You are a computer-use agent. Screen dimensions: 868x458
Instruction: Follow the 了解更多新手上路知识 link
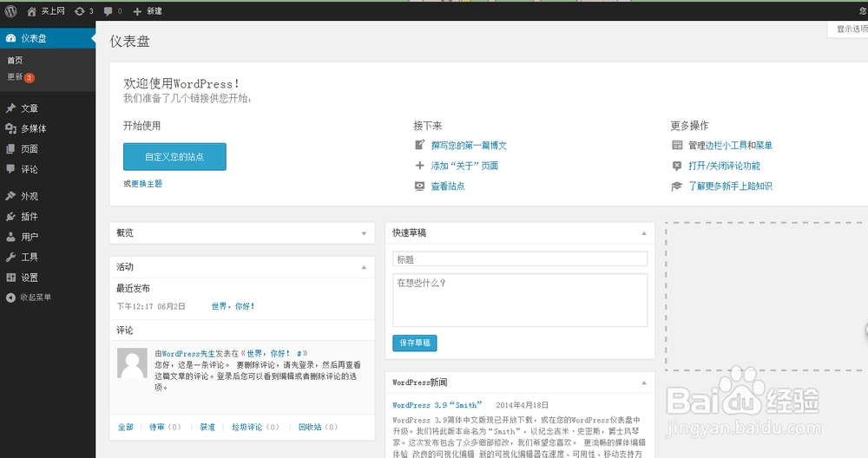pos(730,186)
